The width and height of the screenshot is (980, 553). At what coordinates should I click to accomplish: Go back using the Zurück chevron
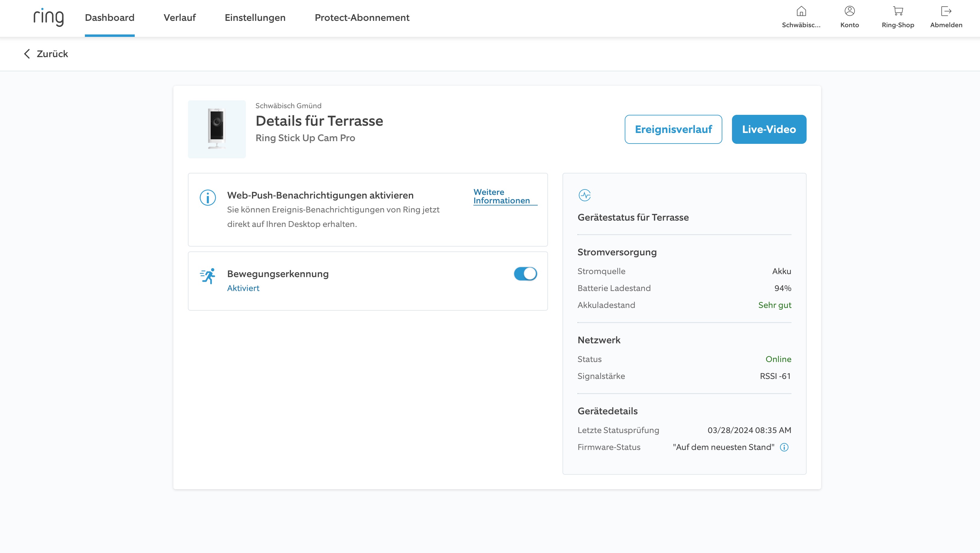pos(27,54)
